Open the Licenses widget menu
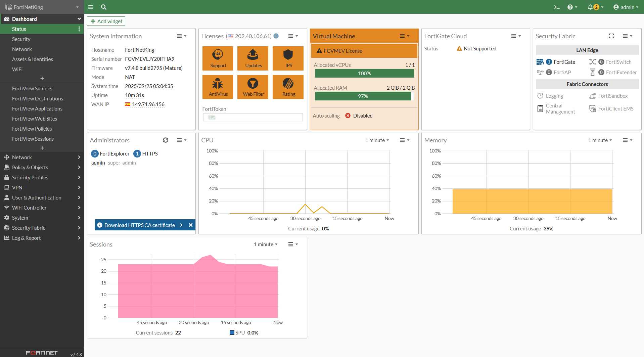Image resolution: width=644 pixels, height=357 pixels. pos(293,36)
